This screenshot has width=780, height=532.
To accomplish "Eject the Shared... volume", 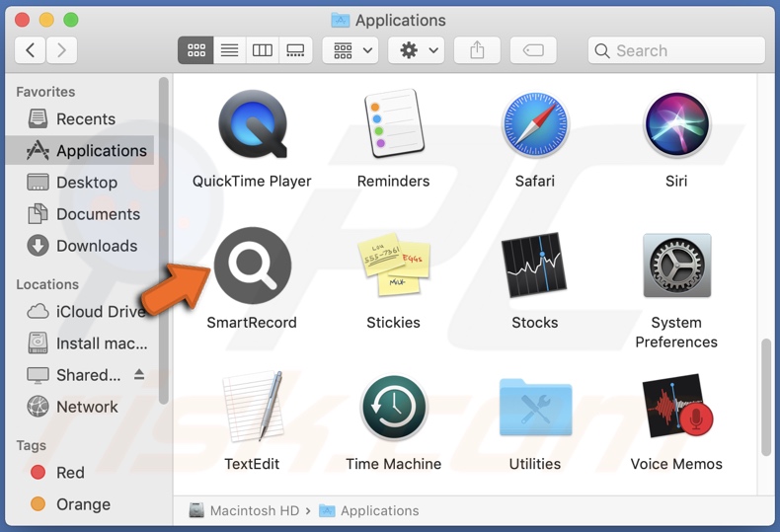I will coord(139,375).
